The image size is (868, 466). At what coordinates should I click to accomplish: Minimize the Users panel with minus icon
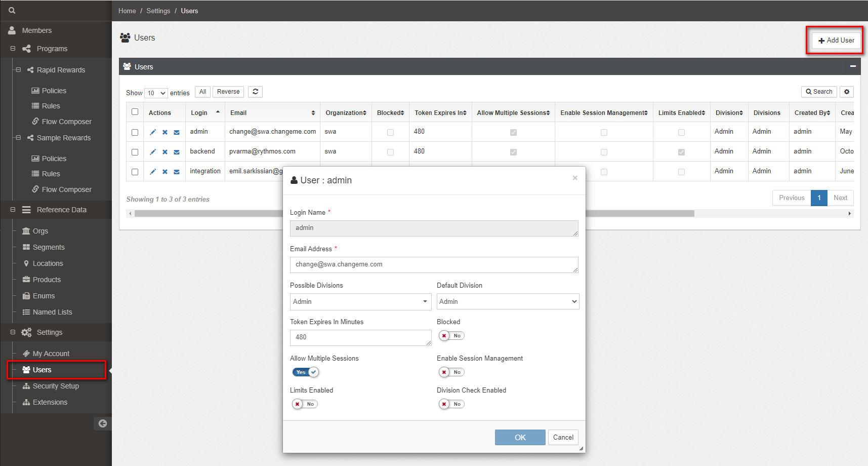(x=853, y=66)
